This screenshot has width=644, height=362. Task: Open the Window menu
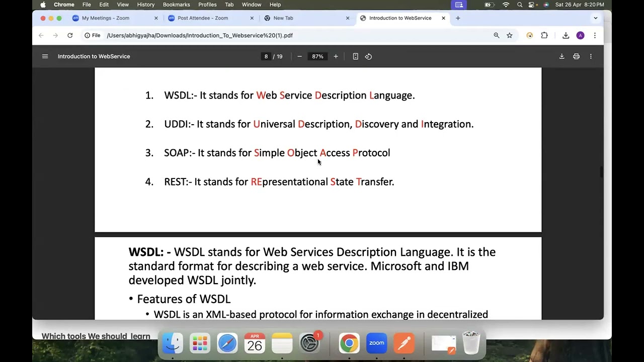click(x=252, y=5)
